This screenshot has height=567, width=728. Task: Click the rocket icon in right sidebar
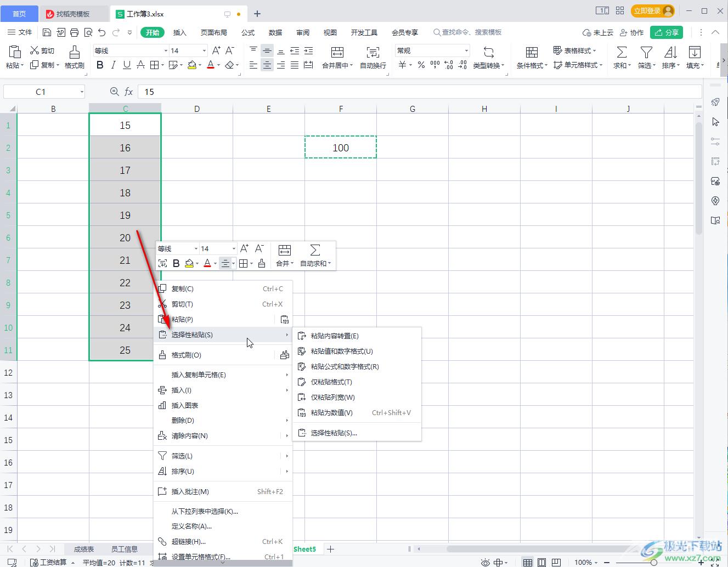pos(715,102)
